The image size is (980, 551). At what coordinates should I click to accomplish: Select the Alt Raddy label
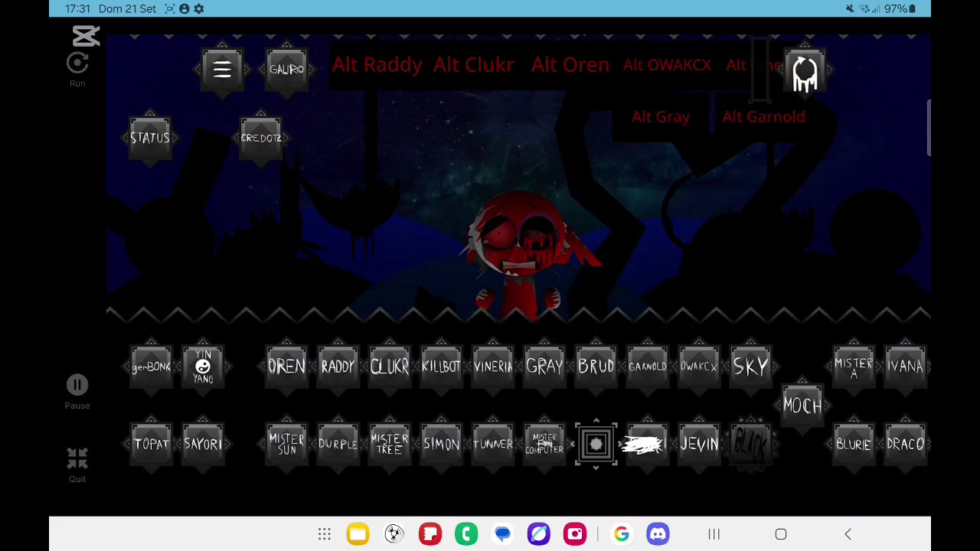pos(377,65)
